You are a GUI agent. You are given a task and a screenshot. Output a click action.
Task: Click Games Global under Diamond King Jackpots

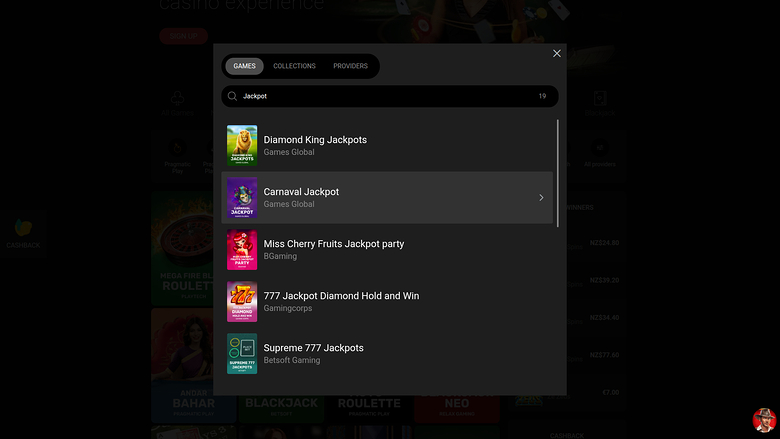pyautogui.click(x=289, y=152)
